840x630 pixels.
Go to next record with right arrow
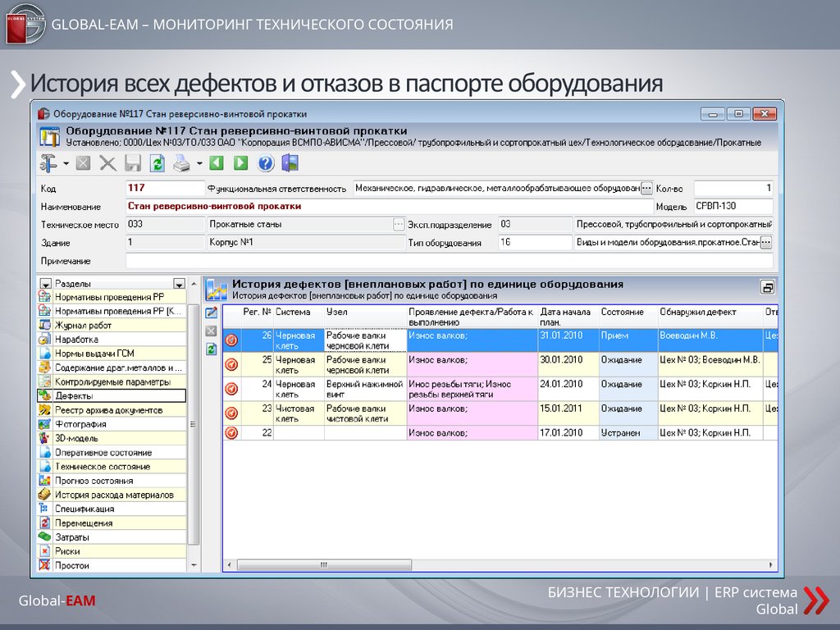(240, 163)
